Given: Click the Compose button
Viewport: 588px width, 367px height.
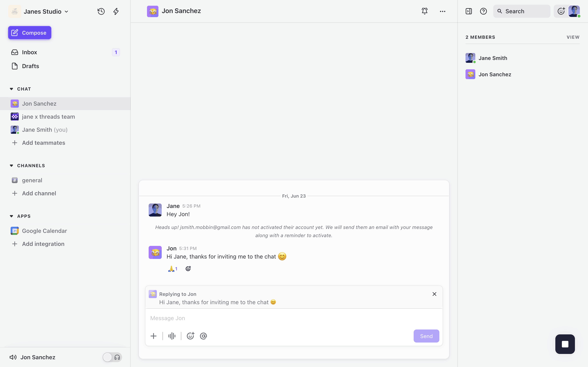Looking at the screenshot, I should pyautogui.click(x=30, y=33).
